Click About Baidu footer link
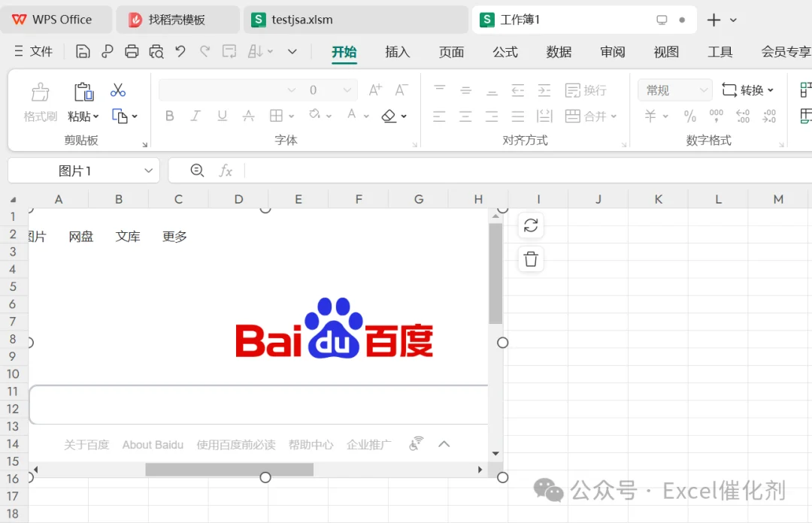Screen dimensions: 812x523 point(153,445)
